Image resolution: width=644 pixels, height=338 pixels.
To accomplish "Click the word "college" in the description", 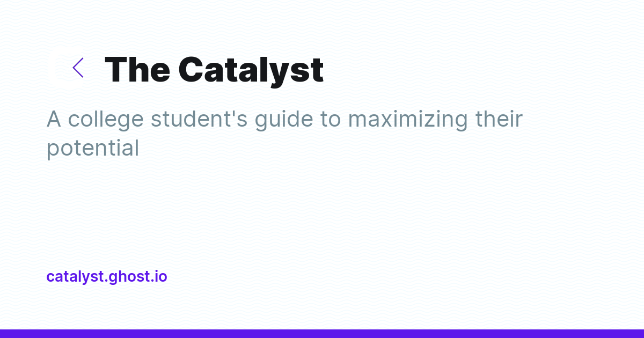I will (x=106, y=120).
